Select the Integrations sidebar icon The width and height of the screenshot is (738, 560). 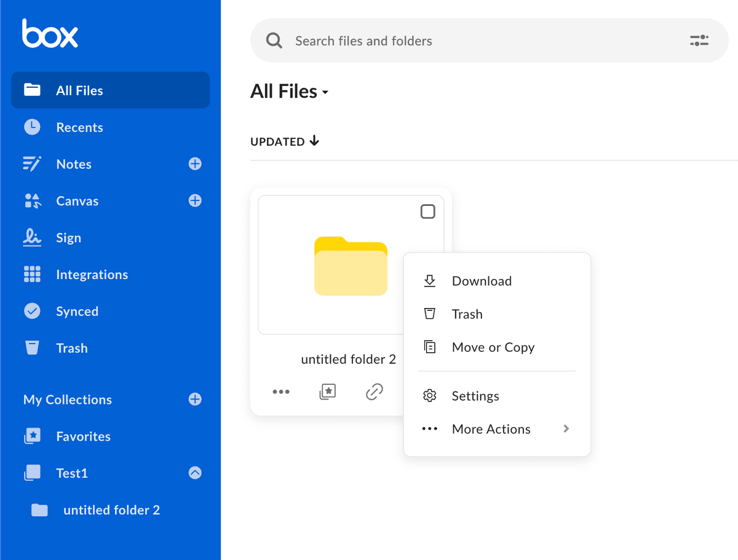point(32,274)
